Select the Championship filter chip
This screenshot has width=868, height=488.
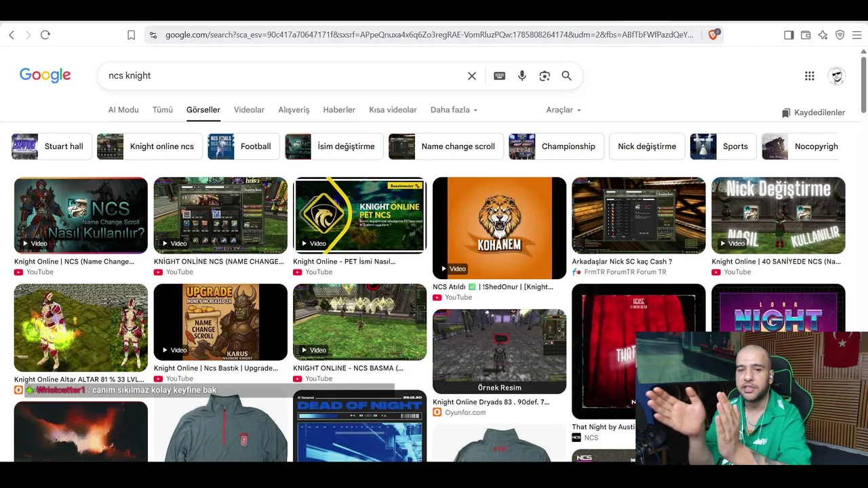pyautogui.click(x=556, y=146)
